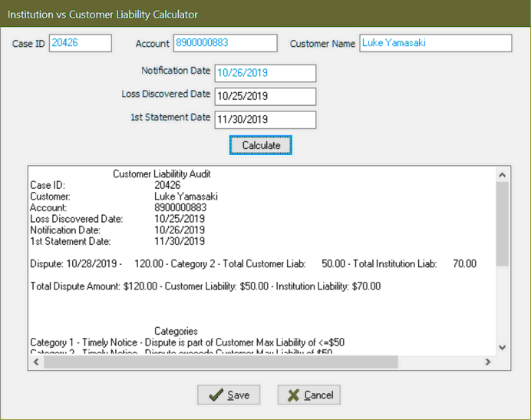The width and height of the screenshot is (531, 420).
Task: Click the 1st Statement Date field
Action: coord(265,120)
